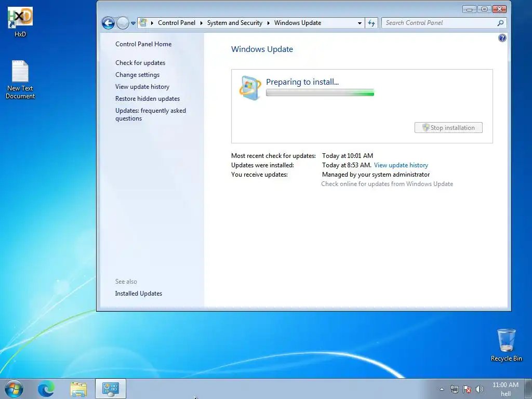Image resolution: width=532 pixels, height=399 pixels.
Task: Click the Action Center flag tray icon
Action: click(467, 389)
